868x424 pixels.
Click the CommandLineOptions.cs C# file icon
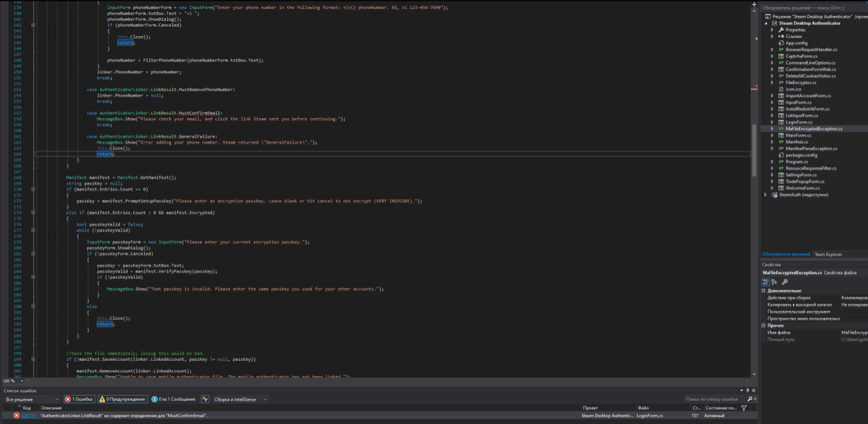point(781,63)
